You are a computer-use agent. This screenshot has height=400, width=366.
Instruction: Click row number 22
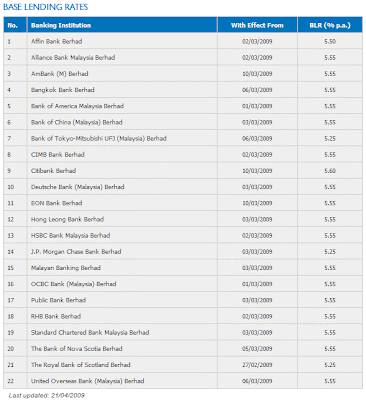click(11, 381)
